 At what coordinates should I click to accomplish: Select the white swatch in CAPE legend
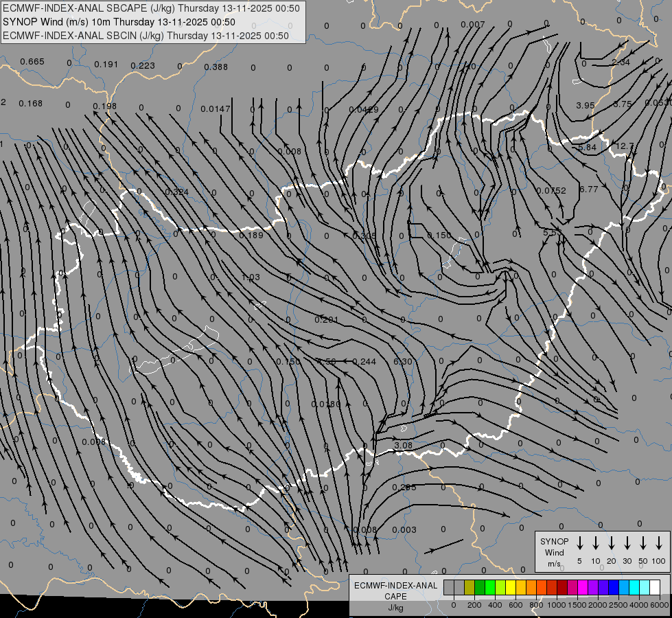click(x=654, y=587)
